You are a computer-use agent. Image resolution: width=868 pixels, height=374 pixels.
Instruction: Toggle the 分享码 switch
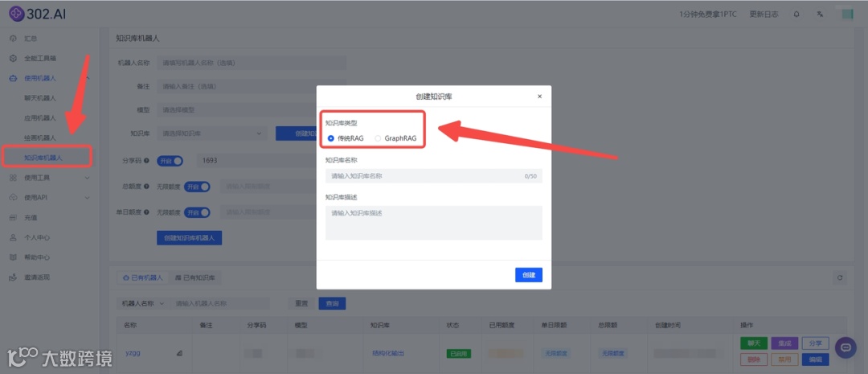(170, 161)
